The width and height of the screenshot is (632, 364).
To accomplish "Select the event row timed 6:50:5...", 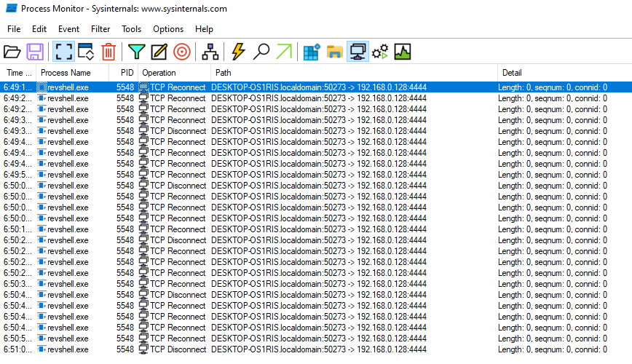I will point(316,339).
